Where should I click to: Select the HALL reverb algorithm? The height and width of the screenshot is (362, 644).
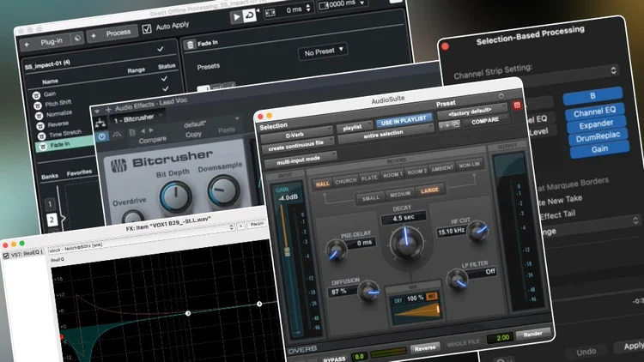[322, 184]
